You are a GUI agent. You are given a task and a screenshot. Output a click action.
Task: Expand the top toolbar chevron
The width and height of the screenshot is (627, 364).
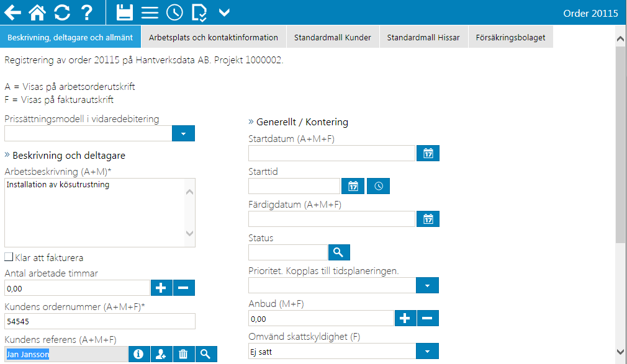[224, 13]
